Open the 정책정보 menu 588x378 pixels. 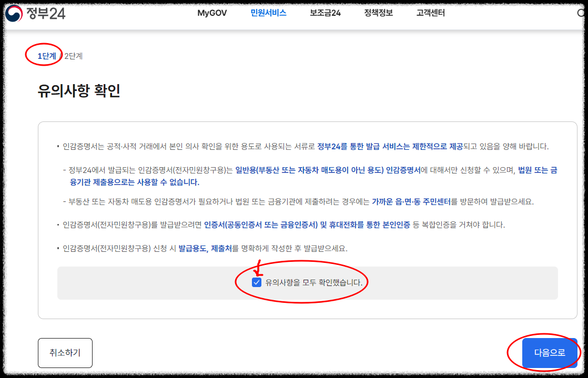[x=378, y=13]
